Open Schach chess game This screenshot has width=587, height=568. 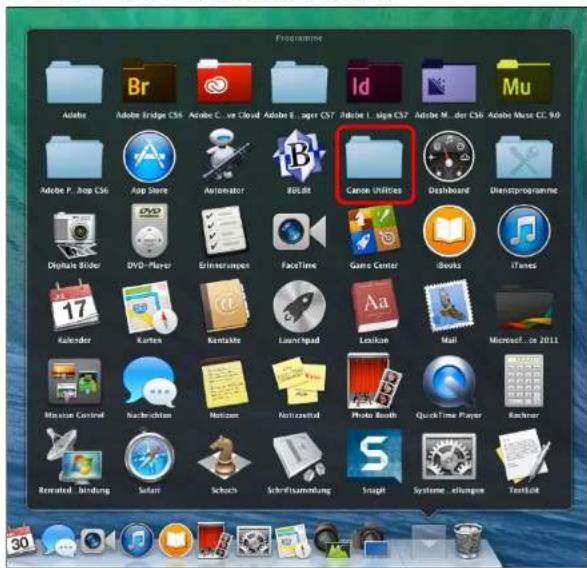tap(224, 456)
